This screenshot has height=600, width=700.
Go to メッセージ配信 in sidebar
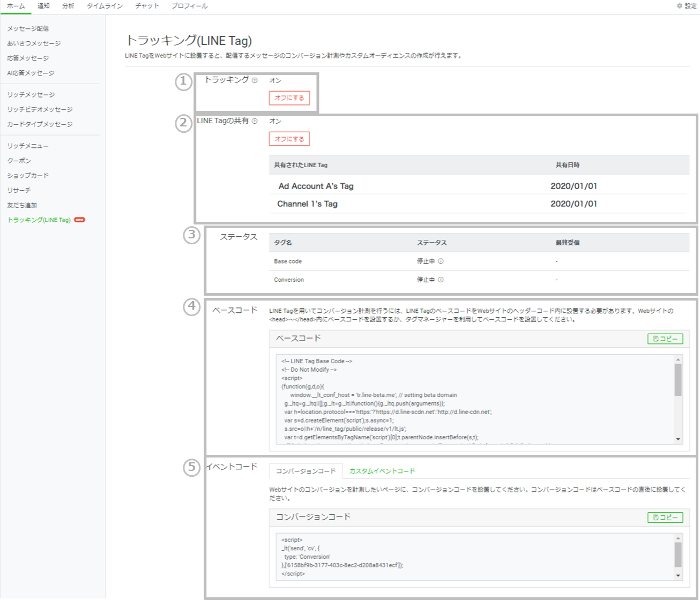coord(28,28)
